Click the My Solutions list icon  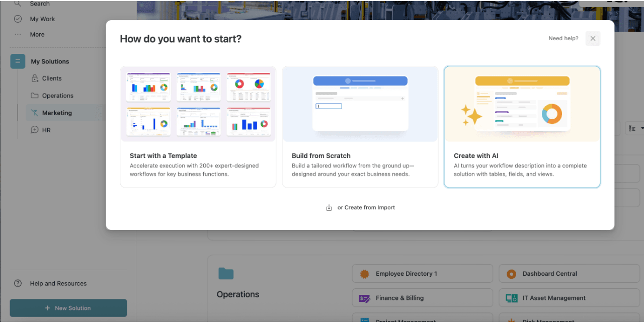pyautogui.click(x=18, y=61)
